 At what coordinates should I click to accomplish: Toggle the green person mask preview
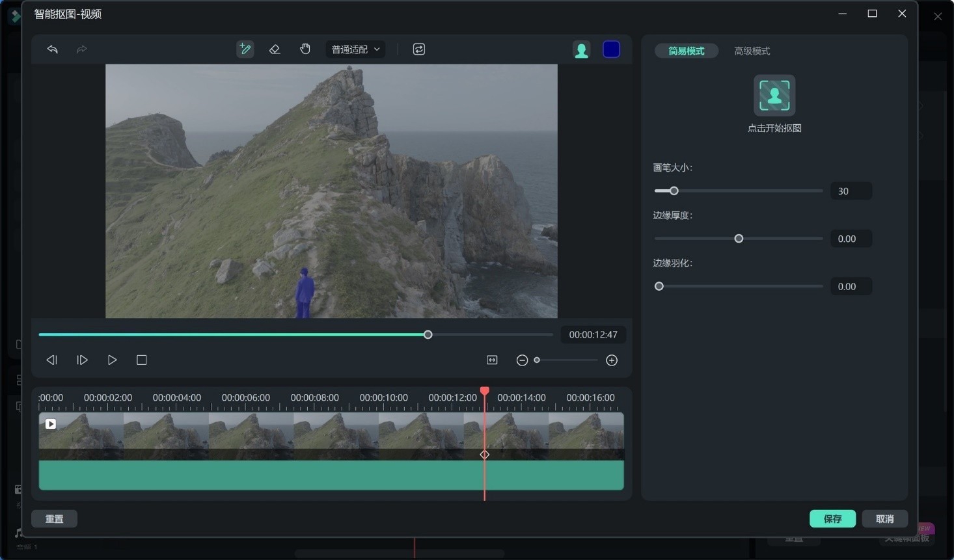coord(581,50)
